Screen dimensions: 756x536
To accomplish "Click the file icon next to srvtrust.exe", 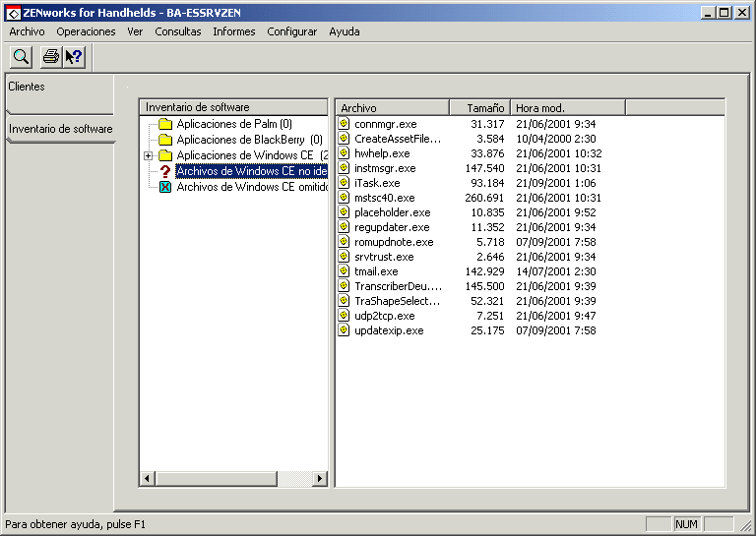I will [344, 257].
